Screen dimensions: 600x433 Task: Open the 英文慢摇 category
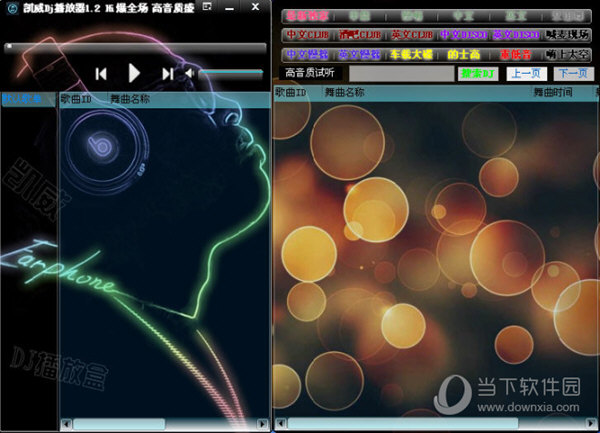click(360, 55)
